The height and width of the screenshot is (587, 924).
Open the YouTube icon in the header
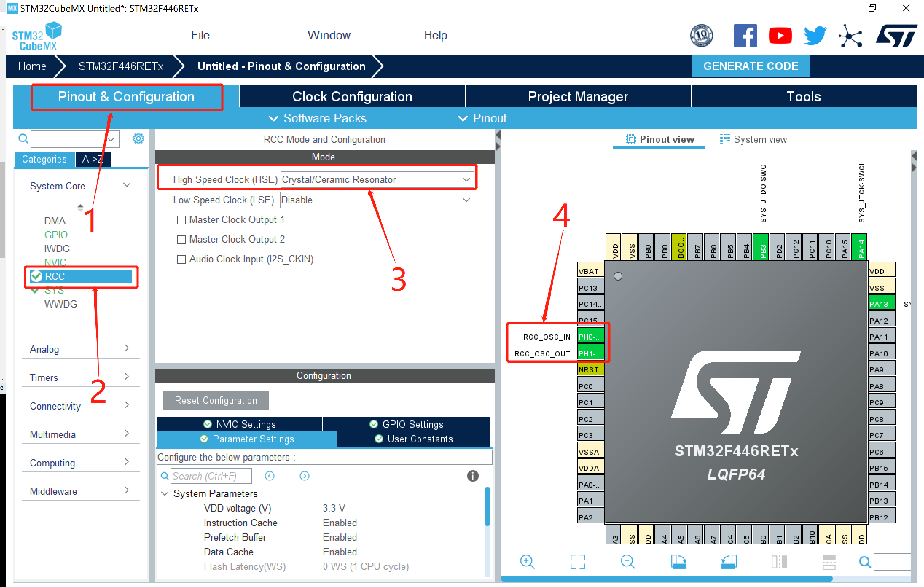pyautogui.click(x=780, y=36)
